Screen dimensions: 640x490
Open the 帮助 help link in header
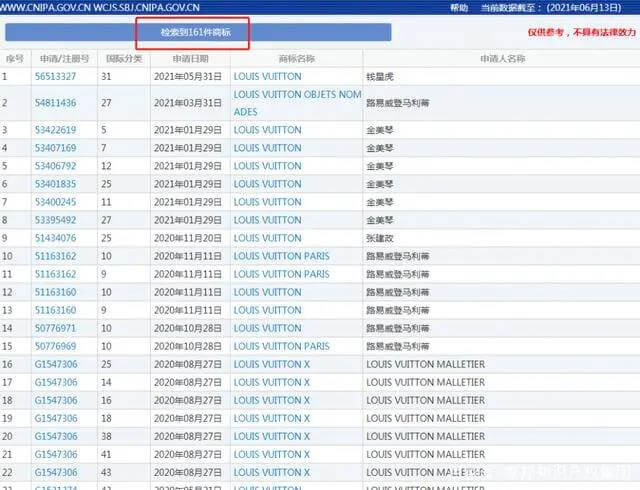coord(459,8)
